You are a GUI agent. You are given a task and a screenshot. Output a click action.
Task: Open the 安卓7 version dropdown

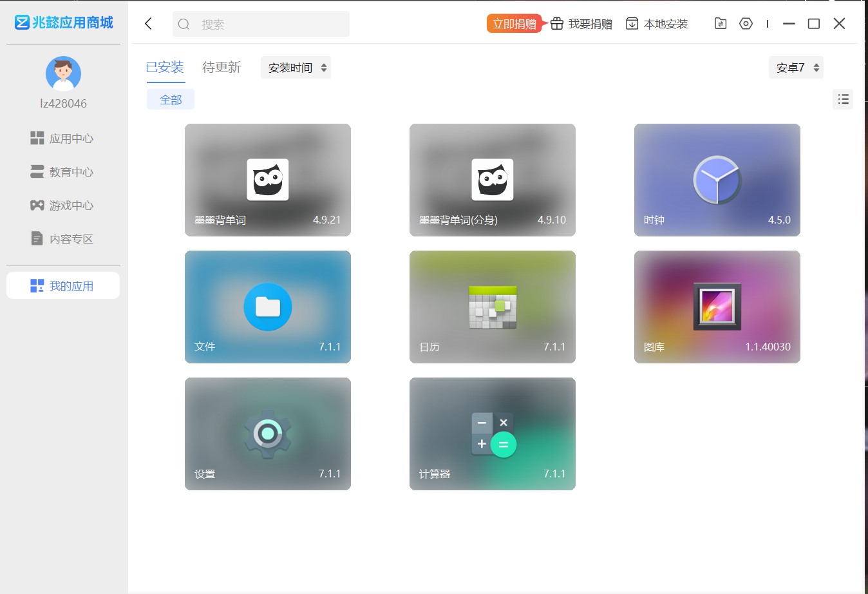tap(796, 68)
